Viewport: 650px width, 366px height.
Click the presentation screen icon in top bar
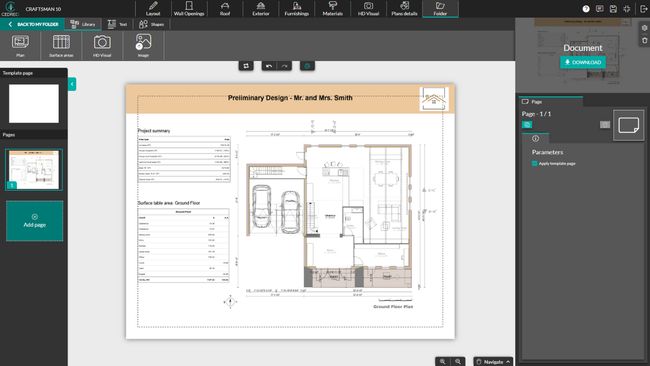[599, 9]
